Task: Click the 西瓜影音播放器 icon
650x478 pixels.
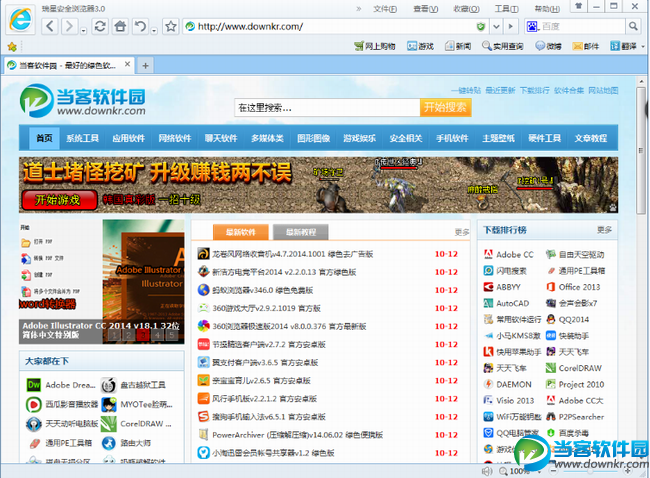Action: 33,404
